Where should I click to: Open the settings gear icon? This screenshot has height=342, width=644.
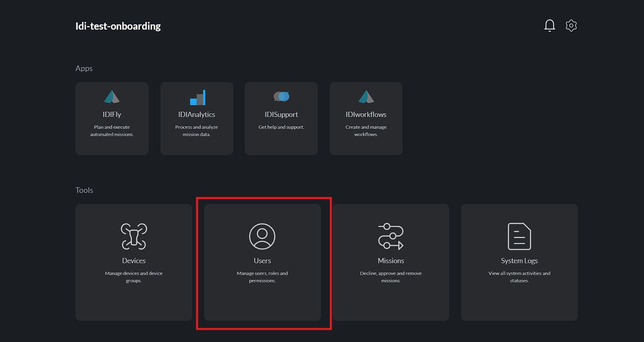tap(571, 26)
